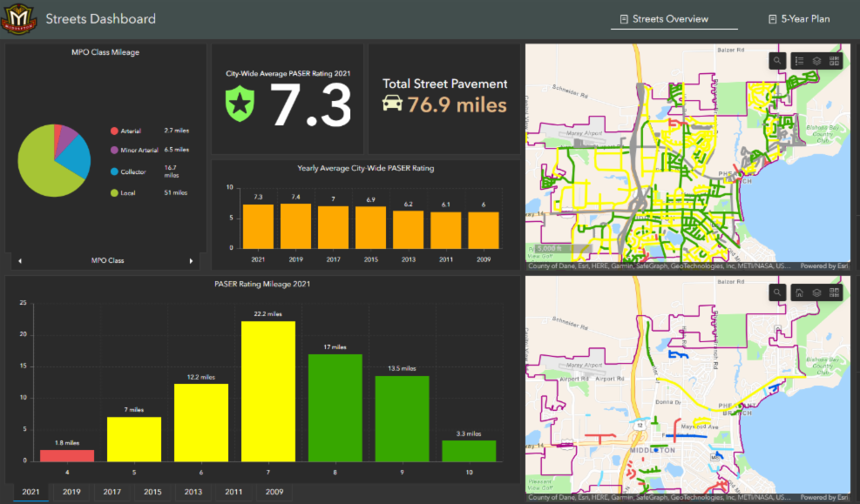Show the legend on the top map
The height and width of the screenshot is (504, 860).
click(798, 61)
